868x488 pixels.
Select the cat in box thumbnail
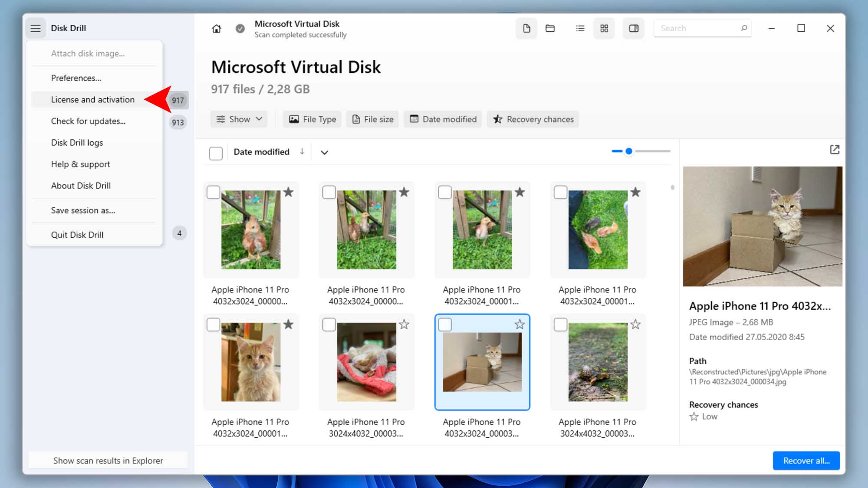click(482, 362)
